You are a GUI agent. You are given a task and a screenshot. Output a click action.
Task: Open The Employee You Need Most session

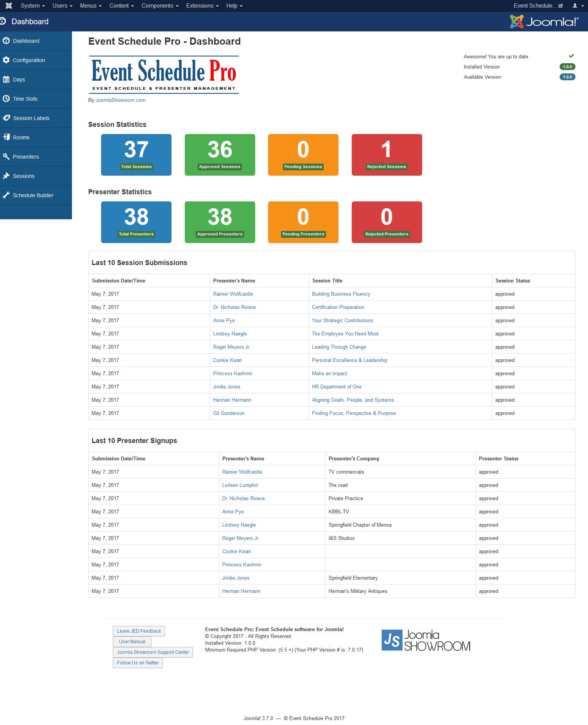[x=345, y=334]
